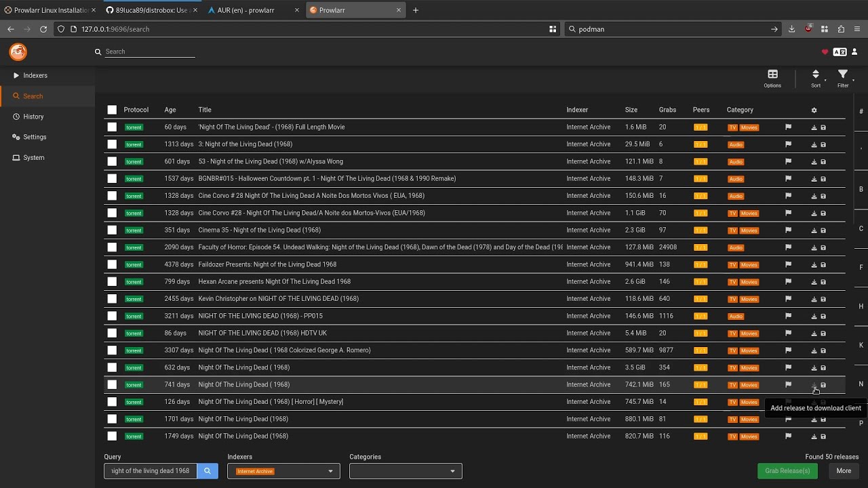This screenshot has height=488, width=868.
Task: Toggle the select-all checkbox in table header
Action: pyautogui.click(x=112, y=110)
